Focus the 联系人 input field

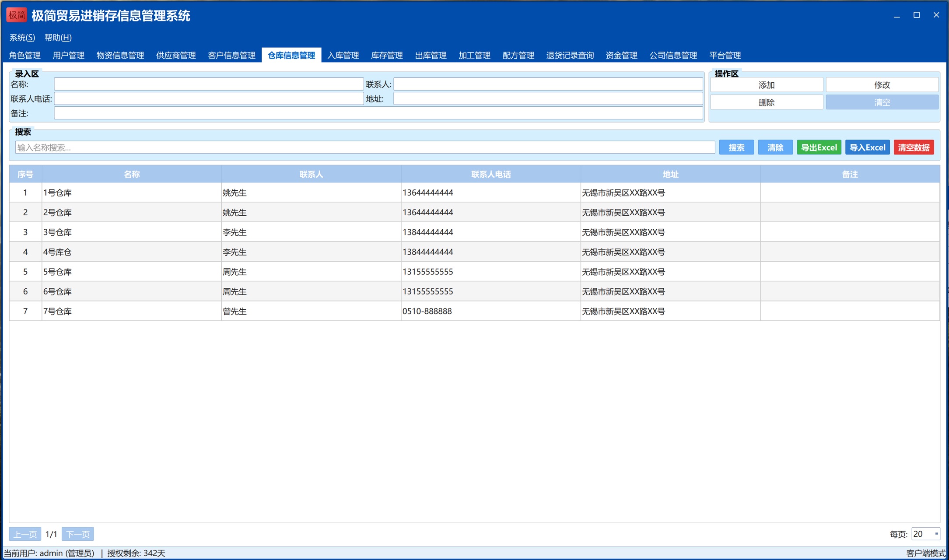(548, 84)
